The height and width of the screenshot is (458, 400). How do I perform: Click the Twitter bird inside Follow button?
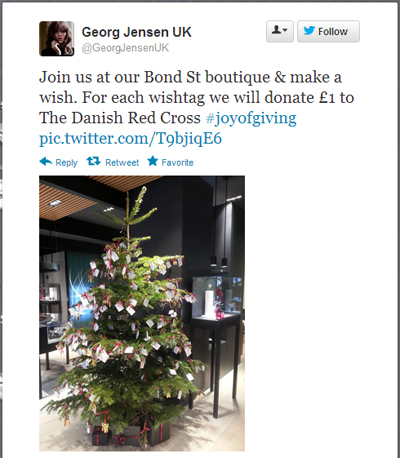pos(309,31)
